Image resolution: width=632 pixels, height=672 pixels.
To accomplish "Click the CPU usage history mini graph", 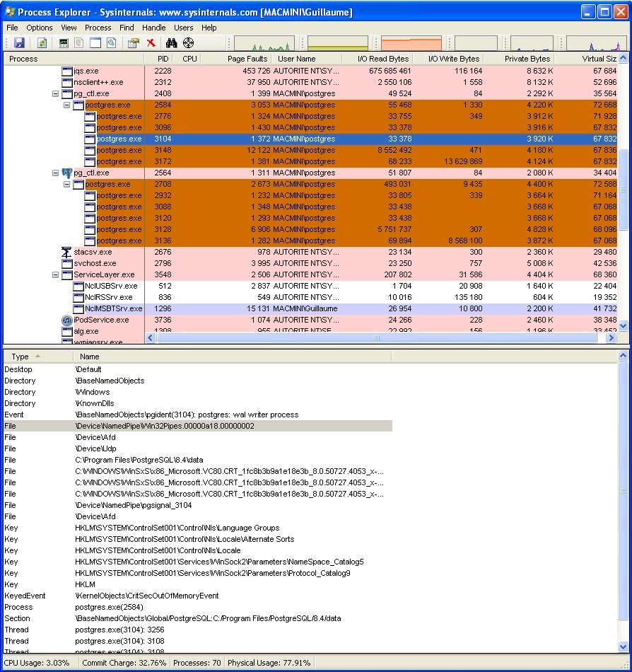I will (x=264, y=43).
